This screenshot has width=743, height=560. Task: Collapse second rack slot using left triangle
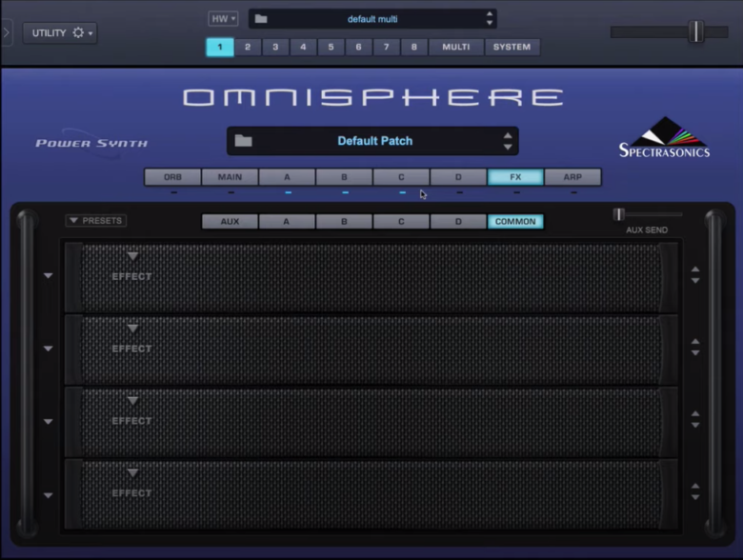(x=48, y=349)
